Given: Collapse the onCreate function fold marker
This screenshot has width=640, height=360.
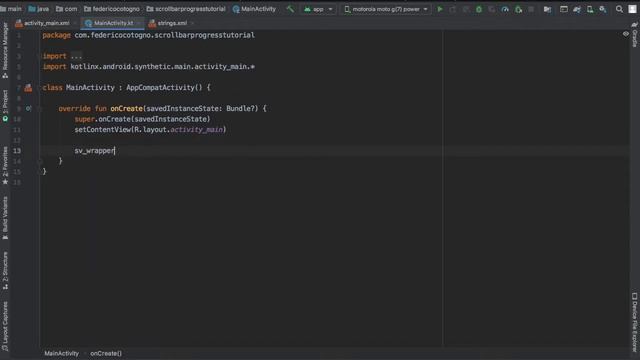Looking at the screenshot, I should coord(40,109).
